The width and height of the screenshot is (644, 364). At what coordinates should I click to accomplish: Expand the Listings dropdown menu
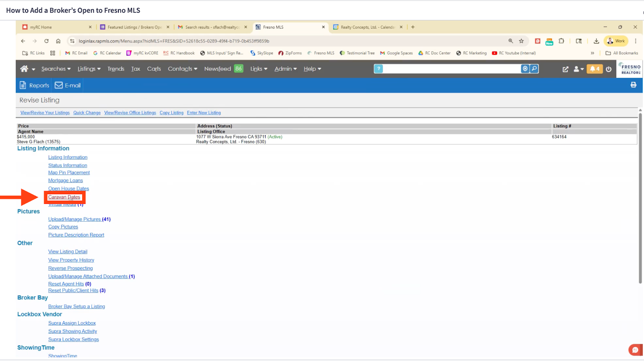[x=89, y=69]
